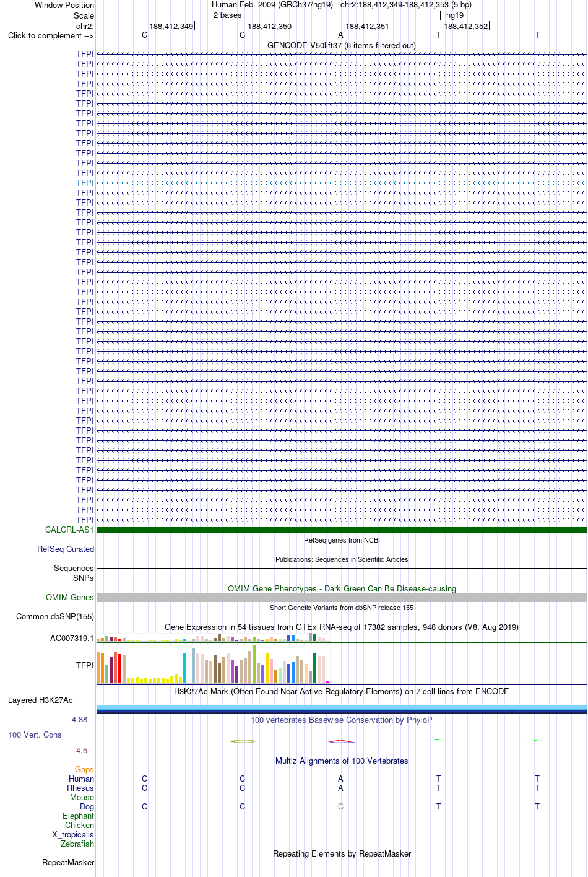588x877 pixels.
Task: Click 'RefSeq genes from NCBI' track title
Action: click(x=342, y=540)
